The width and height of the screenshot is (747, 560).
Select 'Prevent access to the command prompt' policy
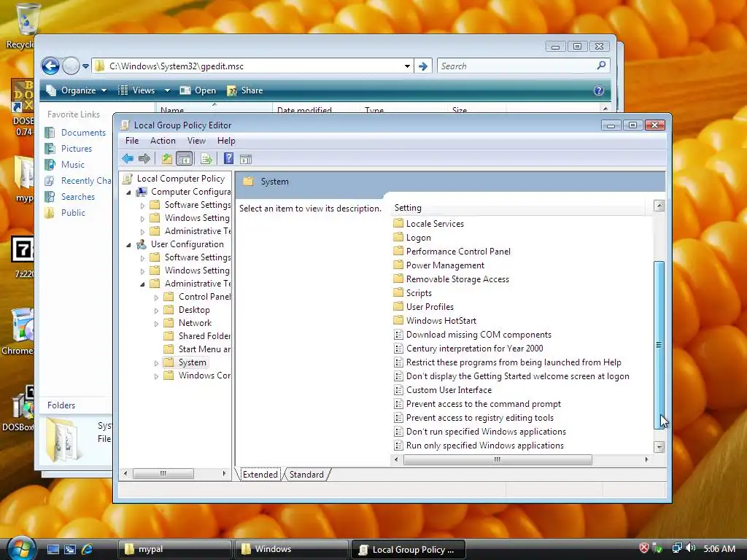pyautogui.click(x=478, y=404)
